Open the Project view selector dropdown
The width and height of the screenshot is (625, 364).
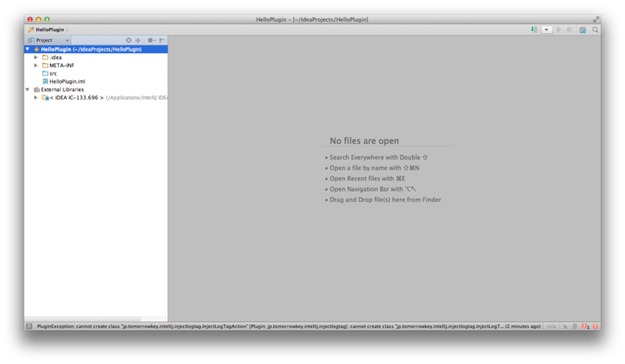49,41
